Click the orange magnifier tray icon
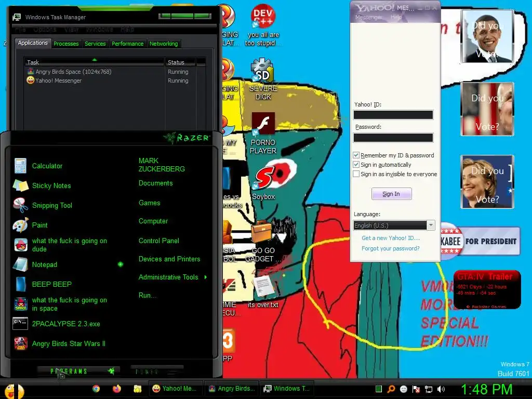 [x=391, y=389]
